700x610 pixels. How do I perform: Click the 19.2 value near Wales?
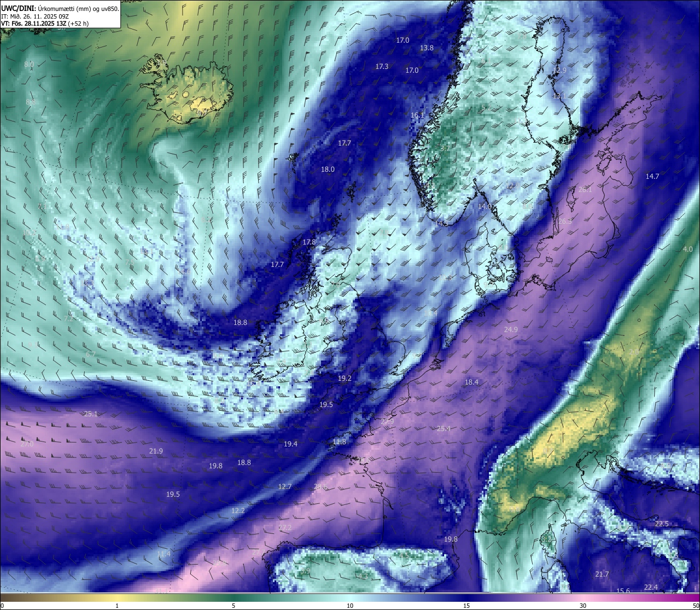345,379
